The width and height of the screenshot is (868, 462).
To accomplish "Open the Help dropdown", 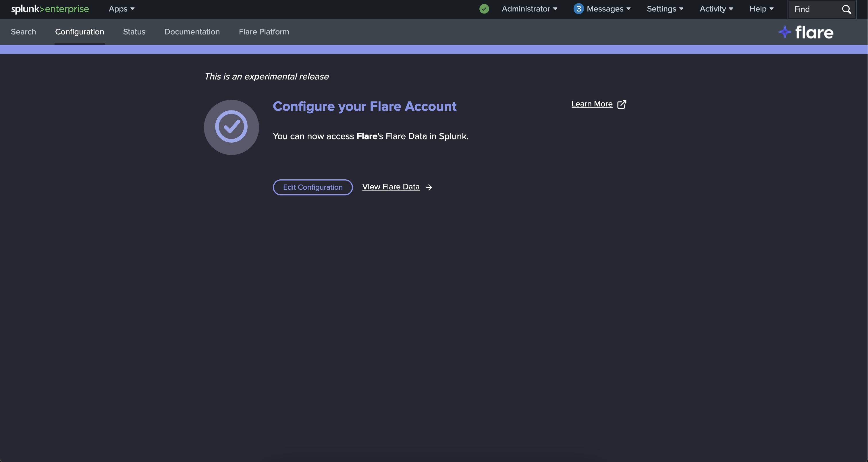I will click(761, 9).
